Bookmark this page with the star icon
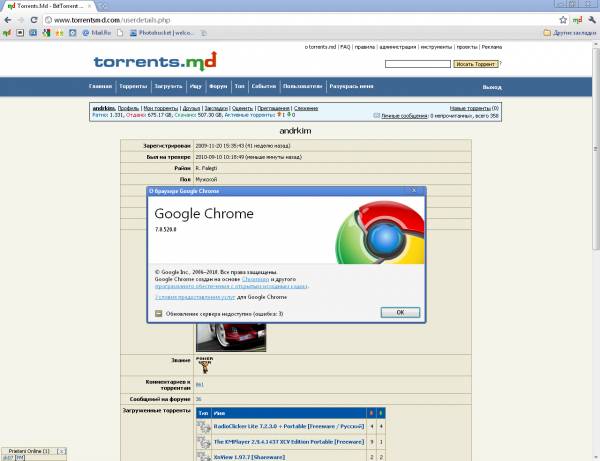600x461 pixels. [563, 20]
